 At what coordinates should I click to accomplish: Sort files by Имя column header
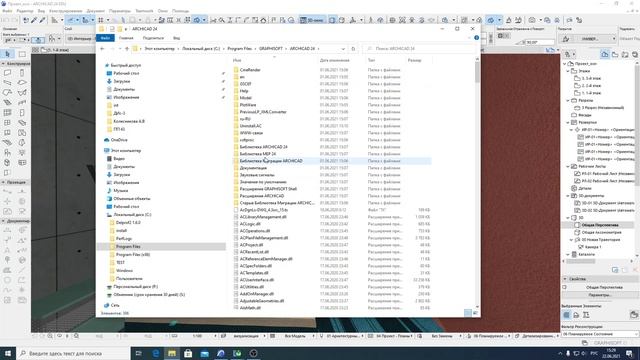point(237,60)
